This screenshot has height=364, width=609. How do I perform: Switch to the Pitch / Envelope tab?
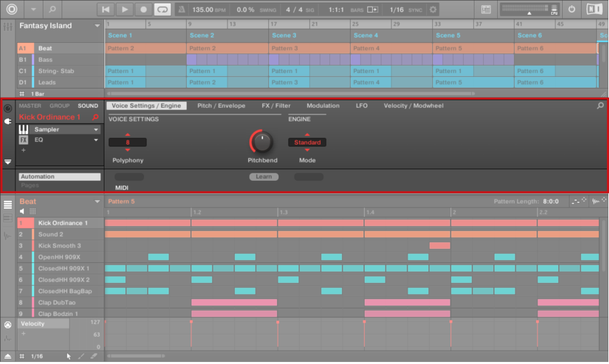pyautogui.click(x=221, y=106)
